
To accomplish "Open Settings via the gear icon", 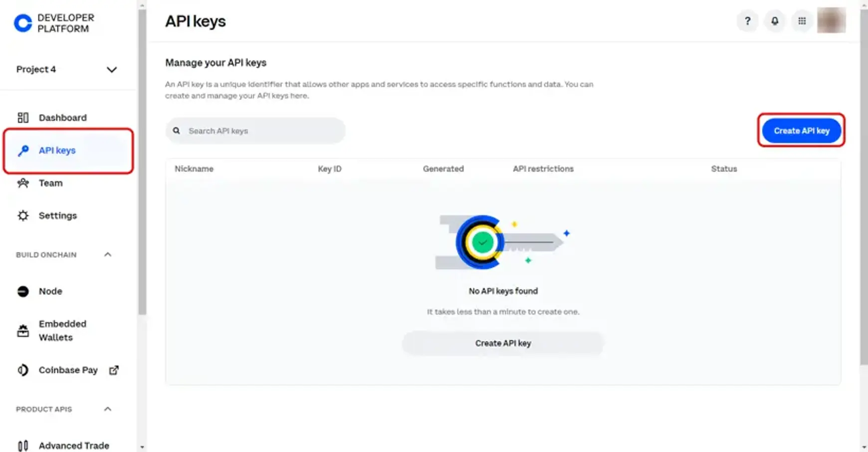I will pyautogui.click(x=23, y=216).
